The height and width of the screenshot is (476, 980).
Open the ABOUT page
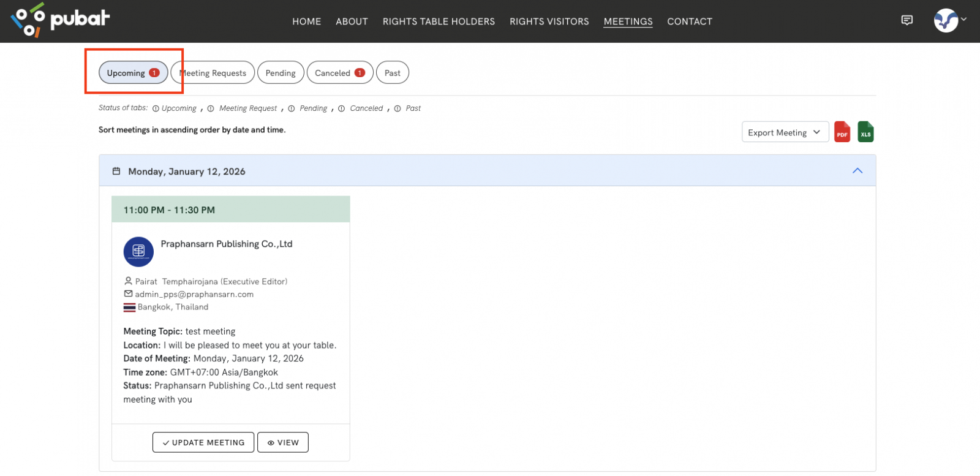click(x=352, y=21)
